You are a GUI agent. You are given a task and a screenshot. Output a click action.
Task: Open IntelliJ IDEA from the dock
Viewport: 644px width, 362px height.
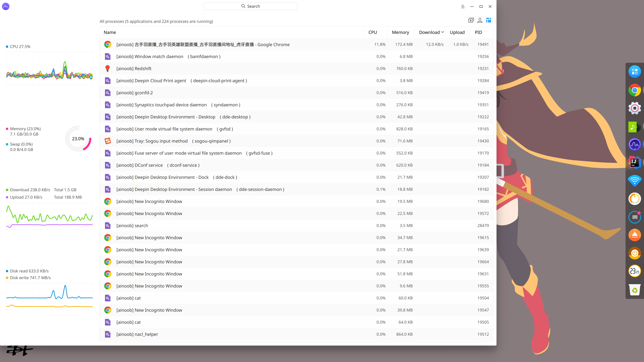tap(635, 162)
